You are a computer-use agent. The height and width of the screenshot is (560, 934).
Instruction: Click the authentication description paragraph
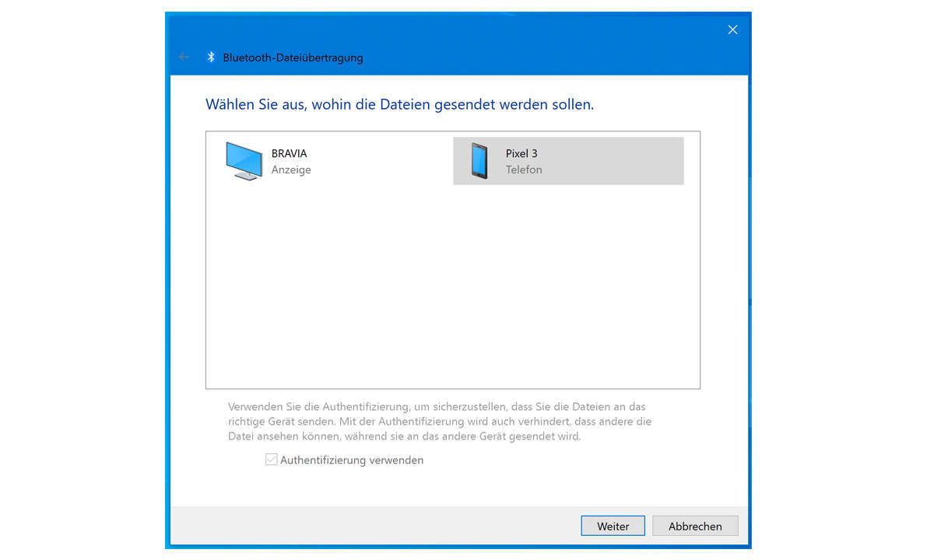pyautogui.click(x=440, y=422)
